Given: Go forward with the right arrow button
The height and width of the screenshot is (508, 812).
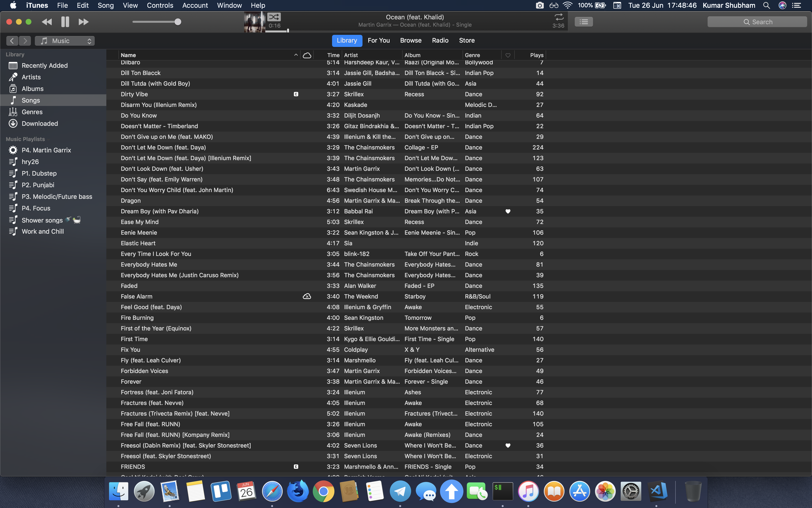Looking at the screenshot, I should pos(25,41).
